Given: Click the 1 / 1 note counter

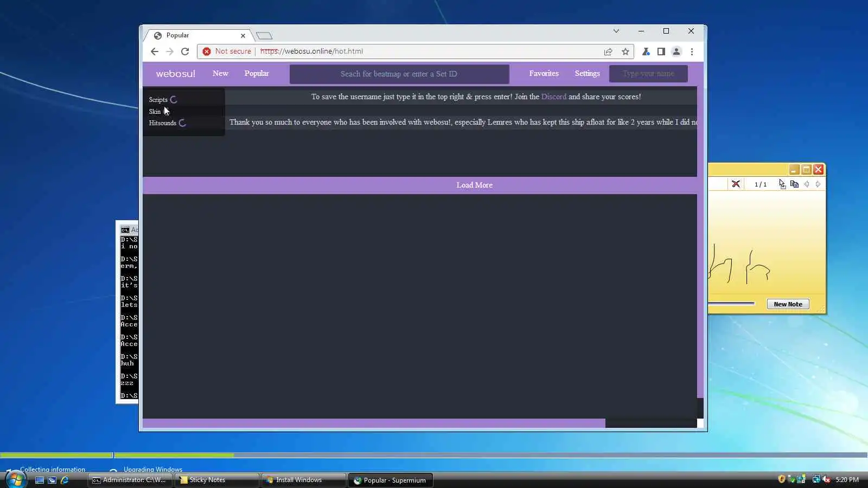Looking at the screenshot, I should [761, 184].
